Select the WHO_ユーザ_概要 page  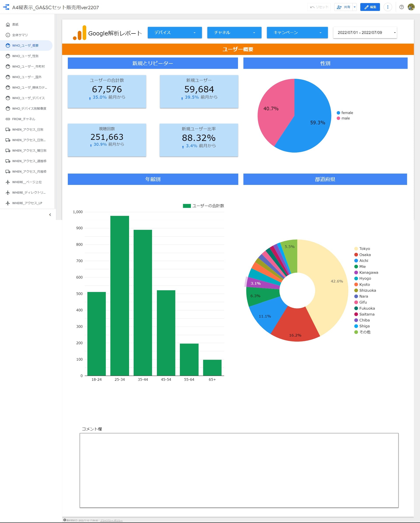click(x=26, y=46)
